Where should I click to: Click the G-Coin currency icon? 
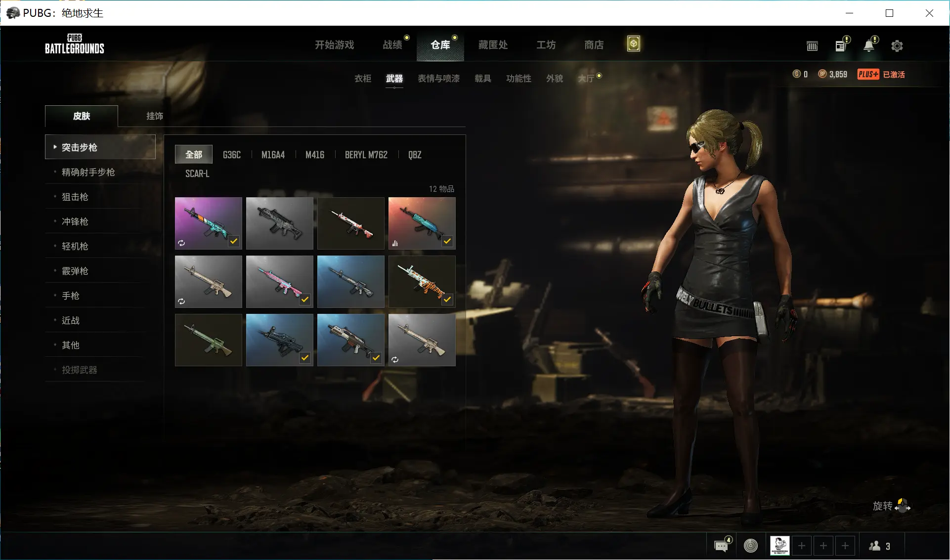pos(796,74)
